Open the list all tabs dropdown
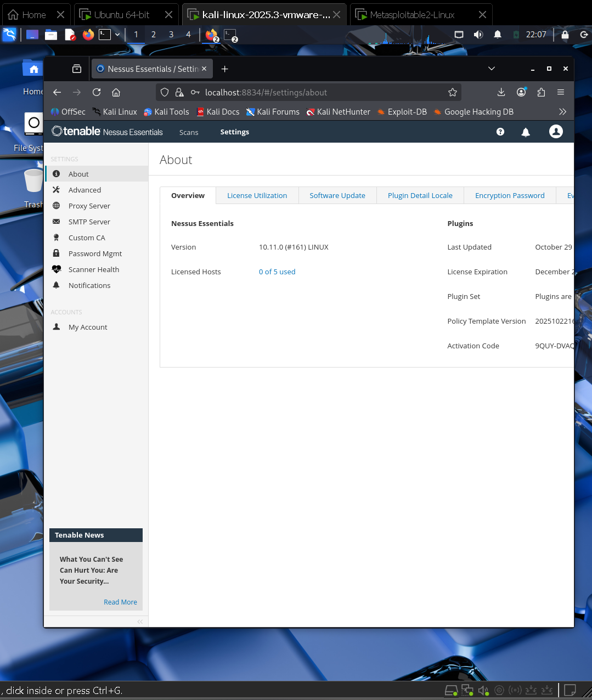The width and height of the screenshot is (592, 700). 491,69
